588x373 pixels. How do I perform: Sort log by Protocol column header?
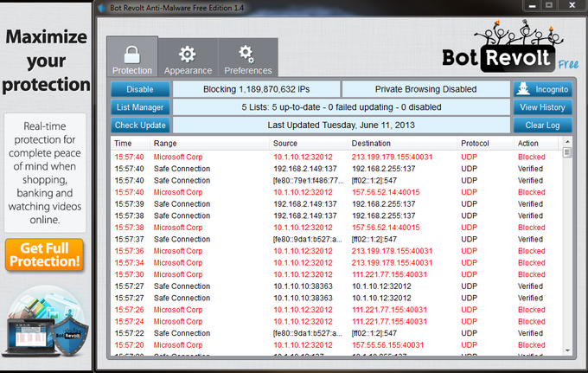[475, 144]
